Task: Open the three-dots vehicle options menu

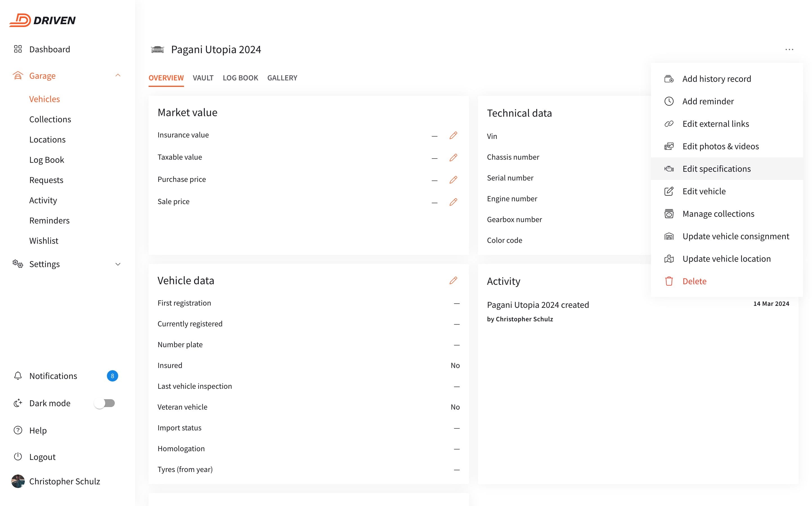Action: pos(789,49)
